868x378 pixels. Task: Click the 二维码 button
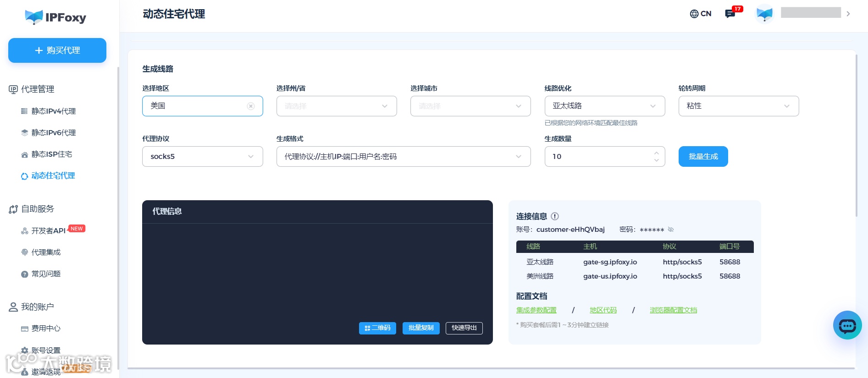377,328
